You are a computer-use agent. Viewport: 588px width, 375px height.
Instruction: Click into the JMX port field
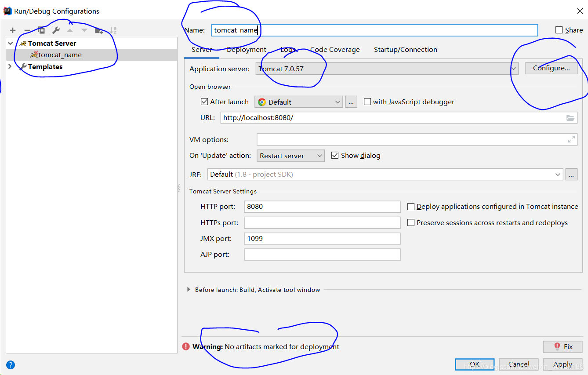322,238
